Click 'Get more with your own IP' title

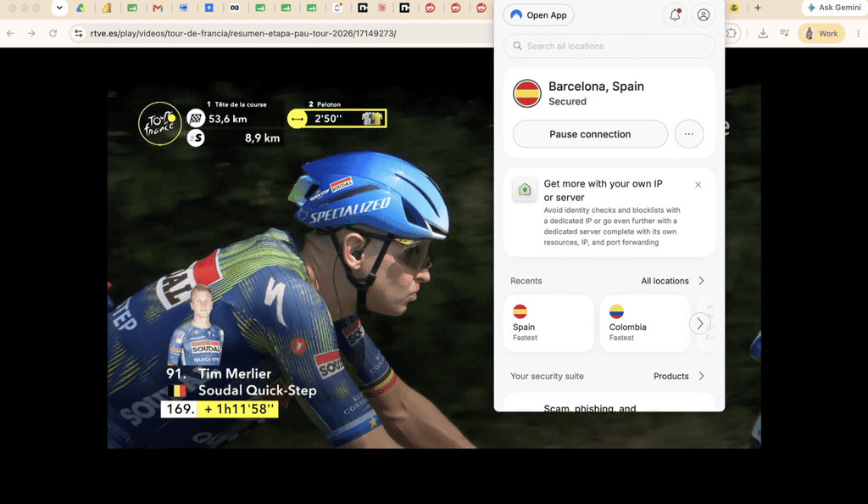(603, 190)
